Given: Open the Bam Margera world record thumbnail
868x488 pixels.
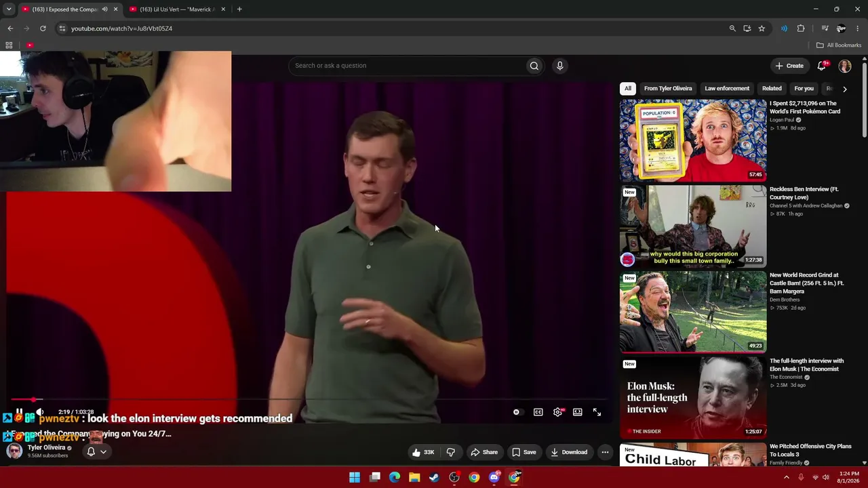Looking at the screenshot, I should [693, 312].
